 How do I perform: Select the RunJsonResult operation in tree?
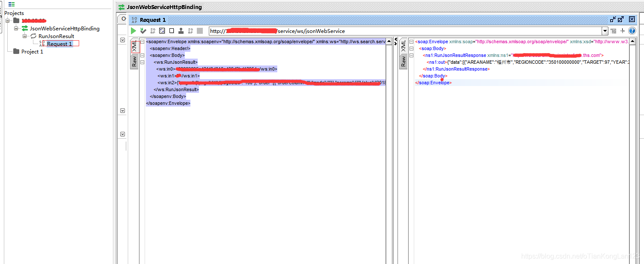pyautogui.click(x=56, y=36)
